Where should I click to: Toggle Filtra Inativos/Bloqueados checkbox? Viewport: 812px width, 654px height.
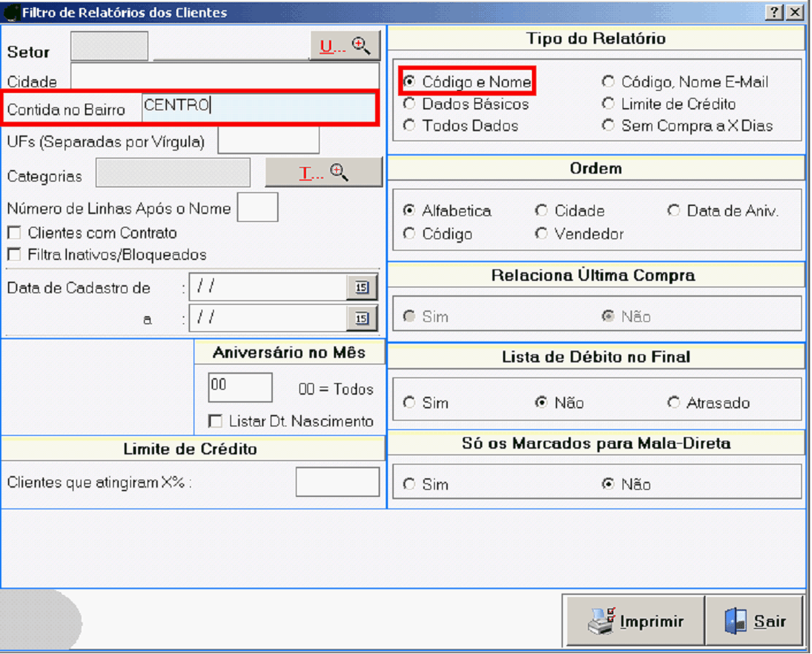pos(14,255)
